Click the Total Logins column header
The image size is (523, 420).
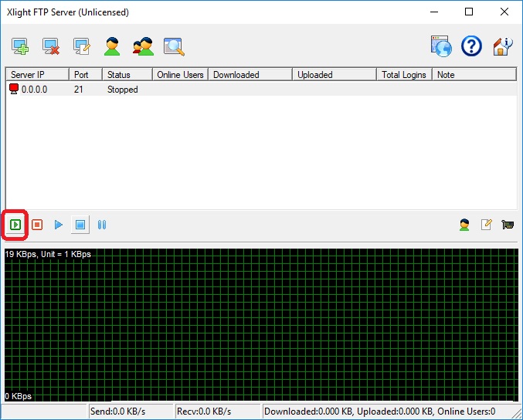point(404,75)
